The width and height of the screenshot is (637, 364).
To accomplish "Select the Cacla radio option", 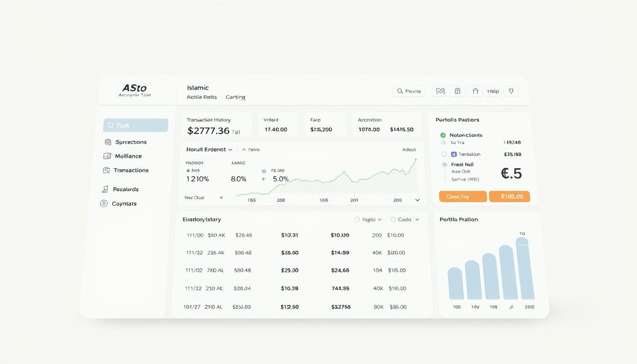I will 392,219.
